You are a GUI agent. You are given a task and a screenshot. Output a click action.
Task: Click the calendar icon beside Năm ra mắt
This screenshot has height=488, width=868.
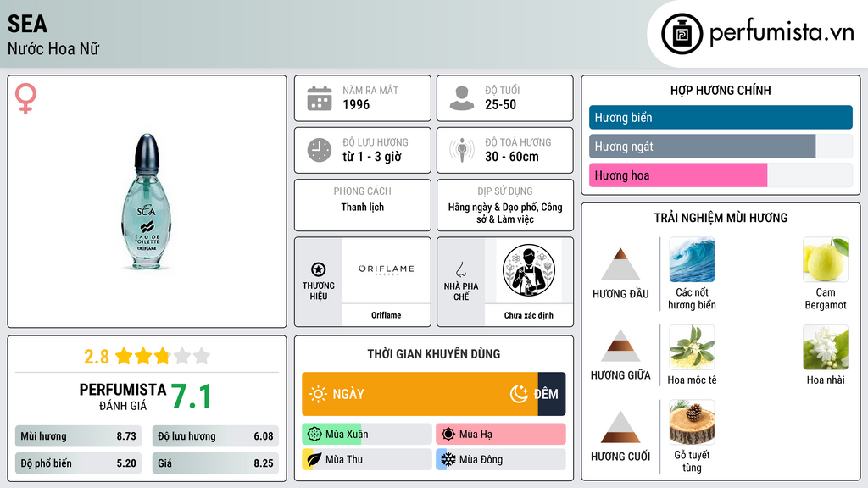pyautogui.click(x=320, y=98)
